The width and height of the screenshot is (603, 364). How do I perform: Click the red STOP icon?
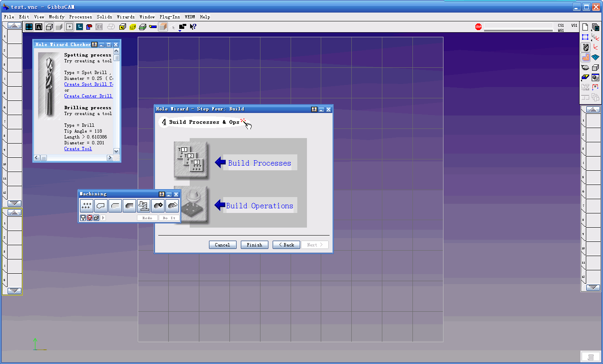click(478, 27)
